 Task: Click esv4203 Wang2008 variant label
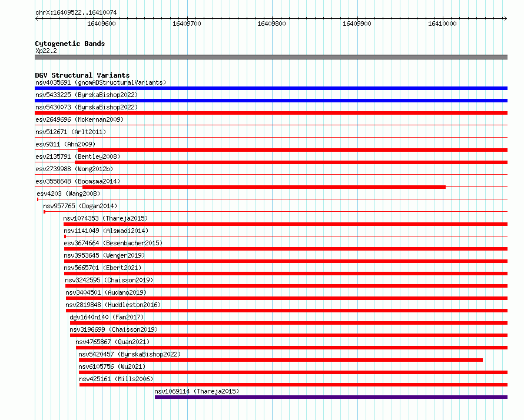coord(68,194)
